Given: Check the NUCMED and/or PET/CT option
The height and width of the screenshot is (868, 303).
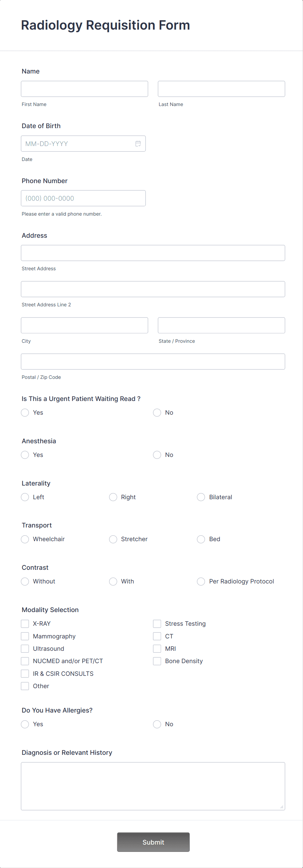Looking at the screenshot, I should (25, 661).
